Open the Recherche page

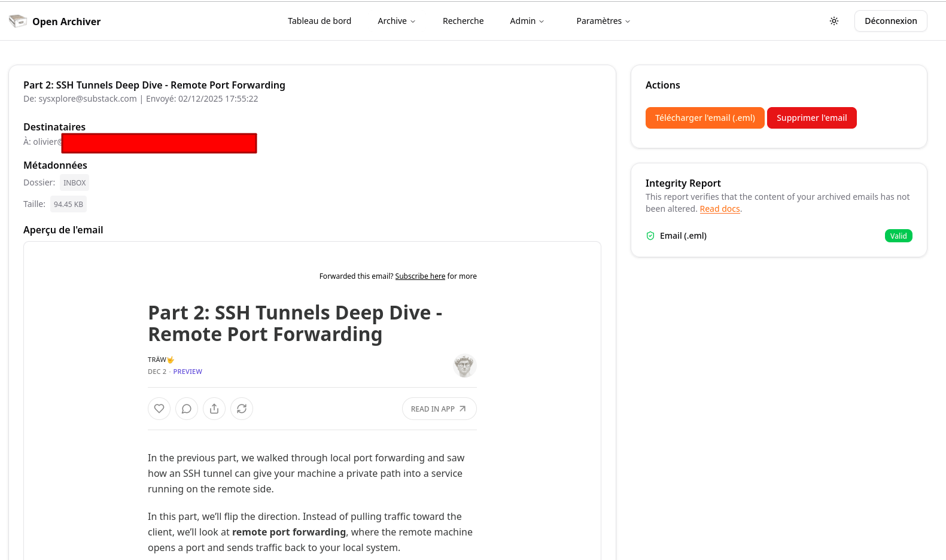(x=463, y=21)
